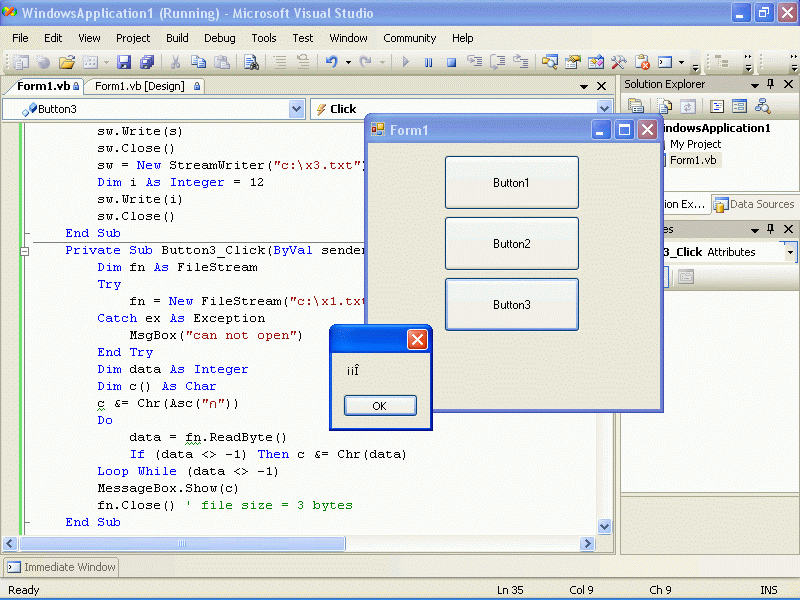
Task: Close the Form1.vb document tab
Action: 602,86
